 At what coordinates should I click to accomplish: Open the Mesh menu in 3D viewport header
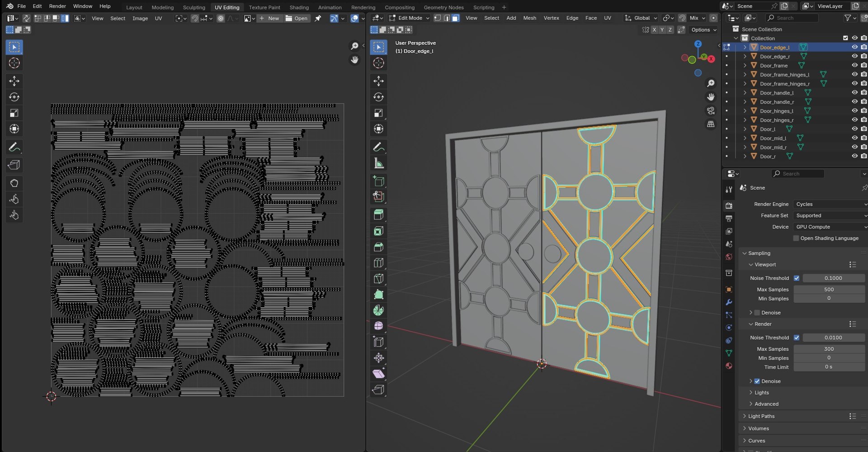click(529, 18)
